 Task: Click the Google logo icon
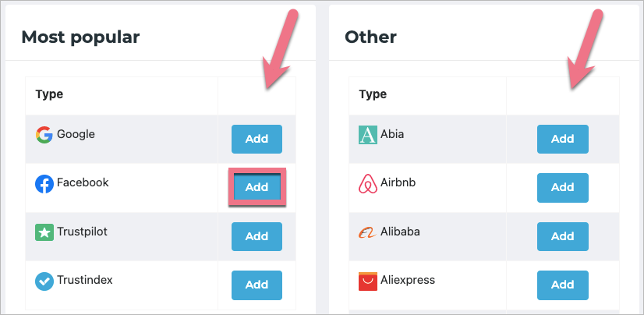tap(44, 134)
